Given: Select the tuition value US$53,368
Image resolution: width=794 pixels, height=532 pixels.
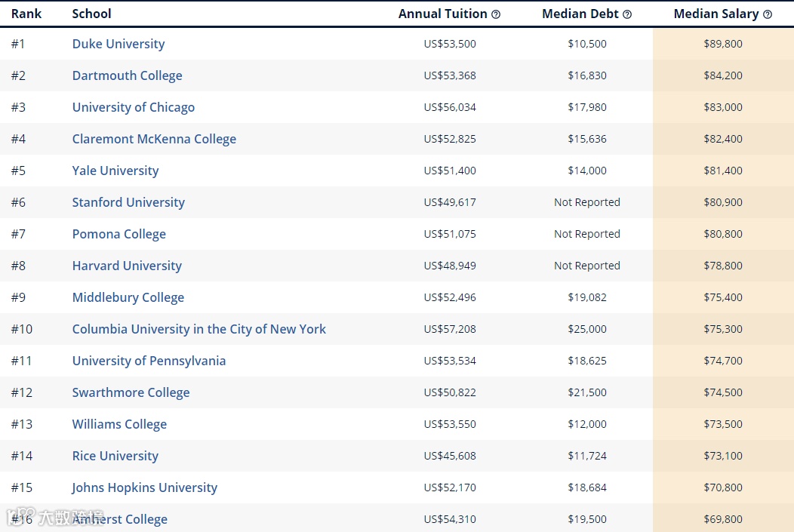Looking at the screenshot, I should coord(450,76).
